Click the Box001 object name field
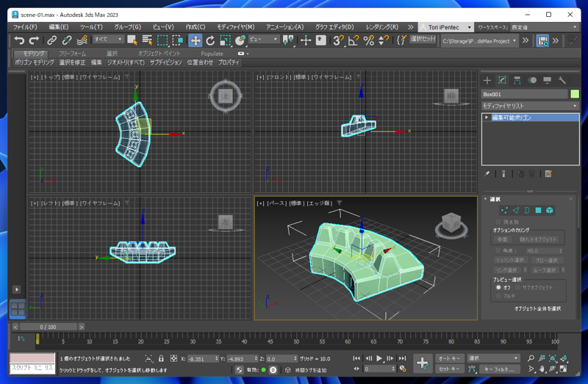The width and height of the screenshot is (588, 384). 525,94
